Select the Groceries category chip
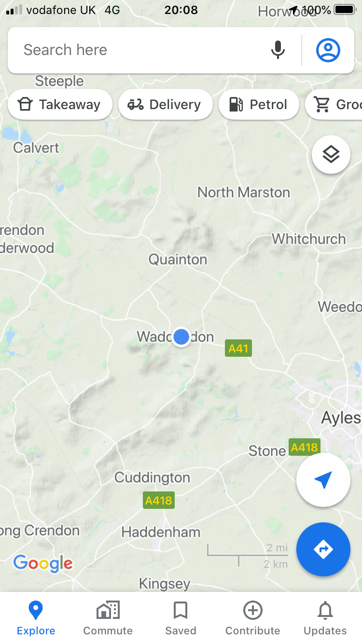The height and width of the screenshot is (644, 362). tap(334, 104)
